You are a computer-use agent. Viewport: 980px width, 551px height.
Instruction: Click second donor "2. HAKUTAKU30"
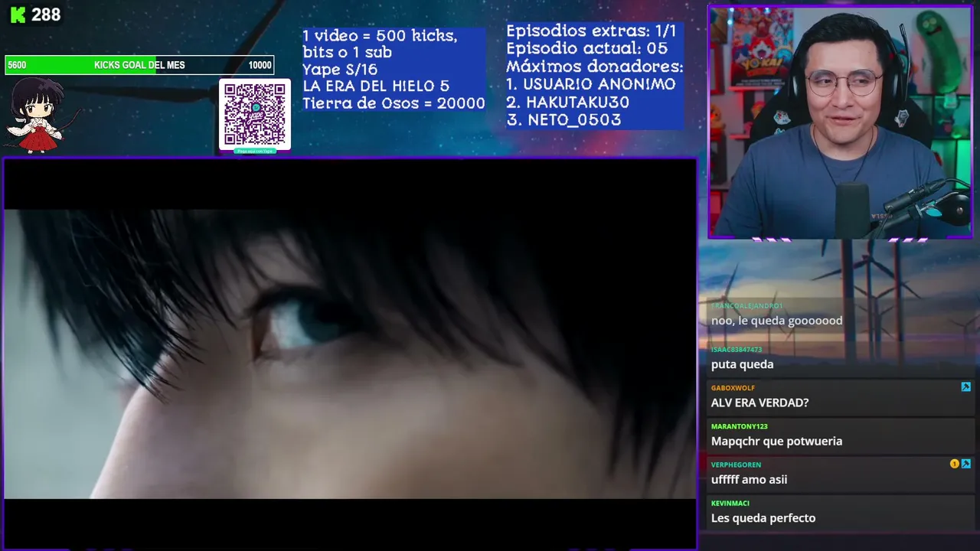pyautogui.click(x=567, y=102)
